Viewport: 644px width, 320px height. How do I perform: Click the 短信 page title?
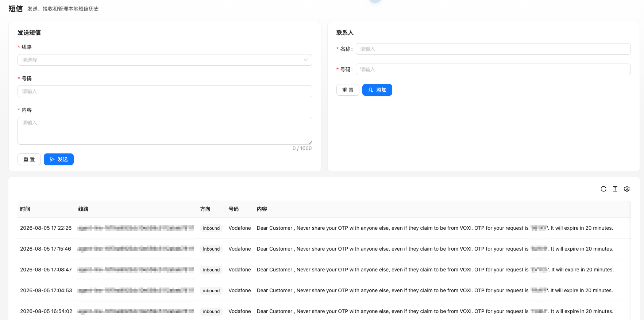tap(16, 9)
